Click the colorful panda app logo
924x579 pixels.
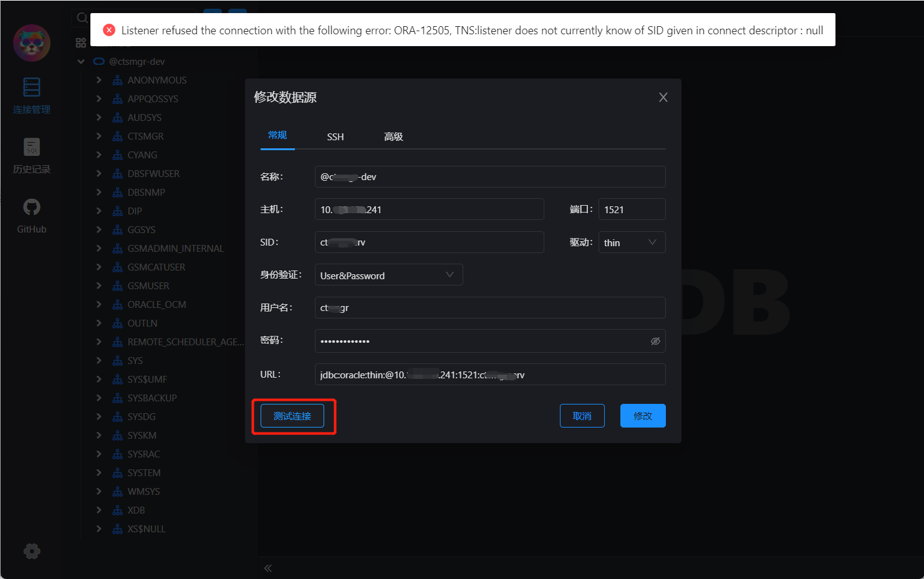31,43
